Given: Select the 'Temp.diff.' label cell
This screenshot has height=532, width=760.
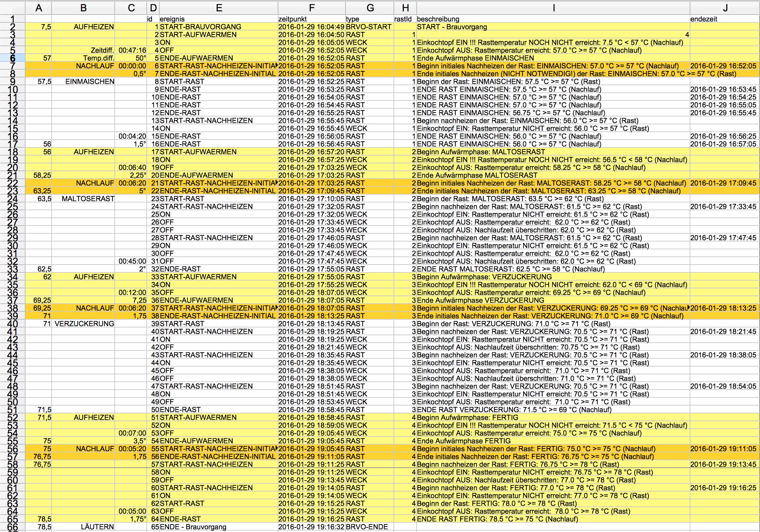Looking at the screenshot, I should coord(83,58).
